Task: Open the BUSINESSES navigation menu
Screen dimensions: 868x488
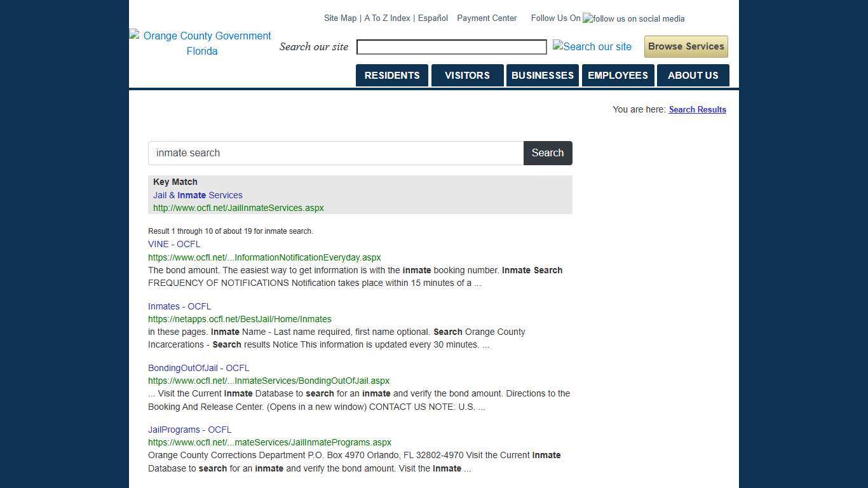Action: 543,75
